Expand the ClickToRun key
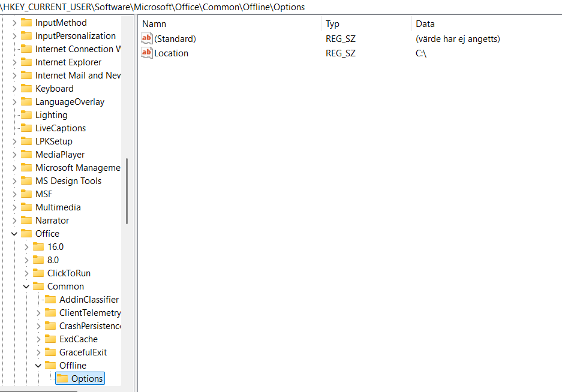562x392 pixels. 26,273
